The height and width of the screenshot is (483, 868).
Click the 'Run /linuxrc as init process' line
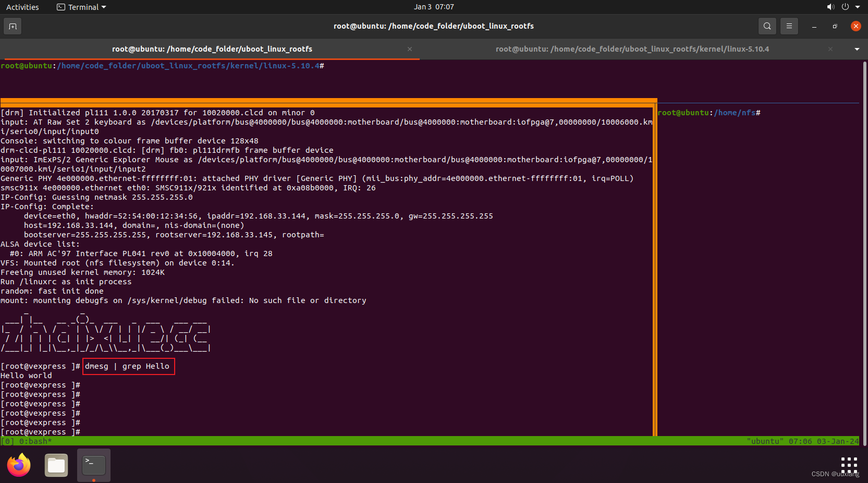point(66,282)
